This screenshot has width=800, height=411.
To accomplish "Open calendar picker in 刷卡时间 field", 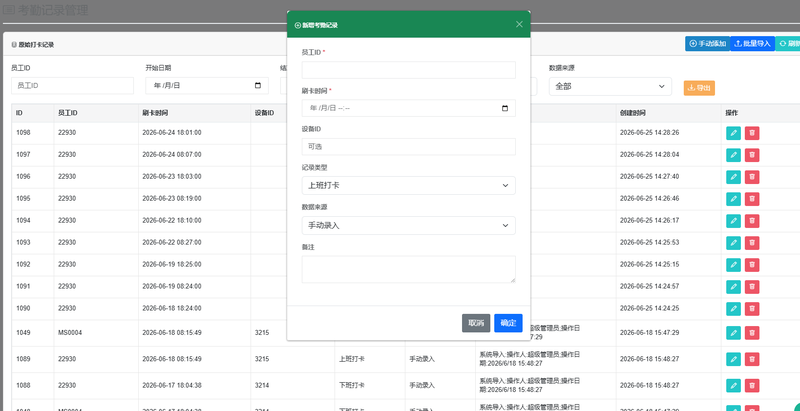I will point(505,108).
